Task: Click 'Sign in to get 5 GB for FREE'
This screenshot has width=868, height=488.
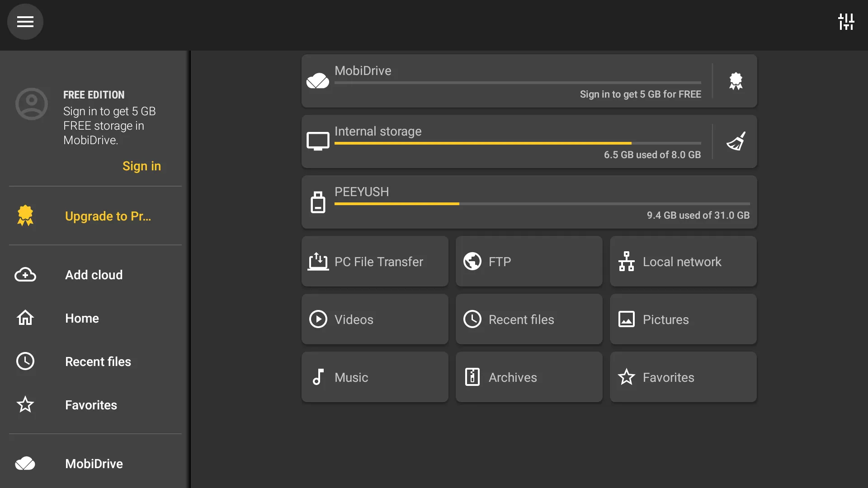Action: coord(641,94)
